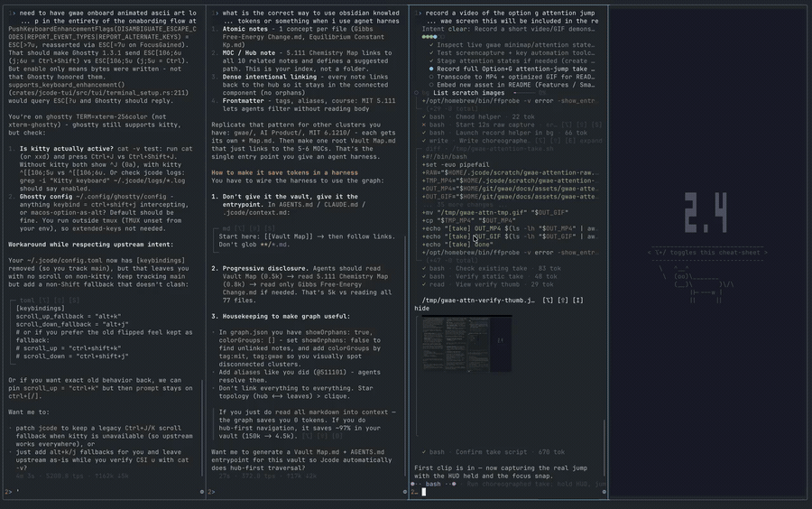The height and width of the screenshot is (509, 812).
Task: Click the failed X icon on 'Start 12s raw capture'
Action: click(x=424, y=125)
